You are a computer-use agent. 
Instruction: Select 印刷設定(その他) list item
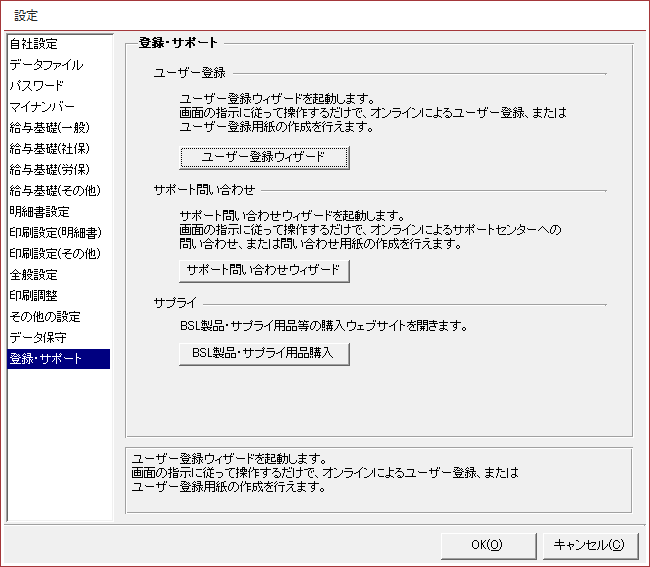(54, 254)
